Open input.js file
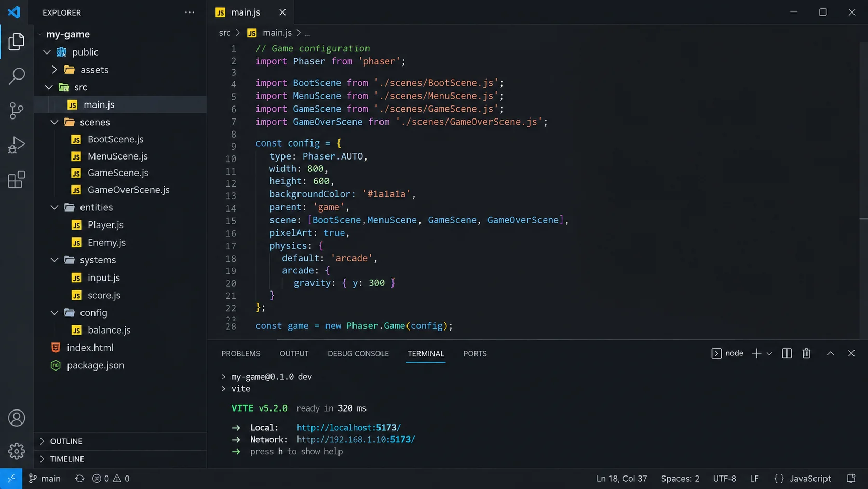The image size is (868, 489). click(103, 278)
